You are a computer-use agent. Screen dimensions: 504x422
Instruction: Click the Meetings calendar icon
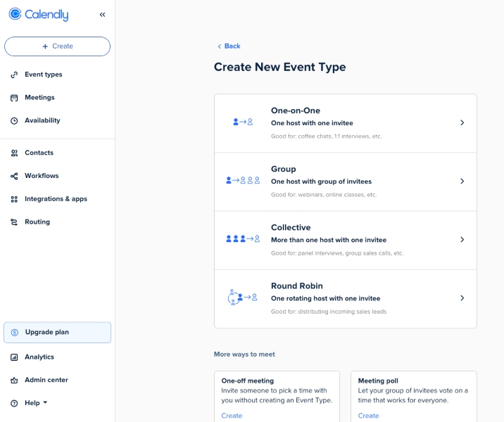pos(14,98)
